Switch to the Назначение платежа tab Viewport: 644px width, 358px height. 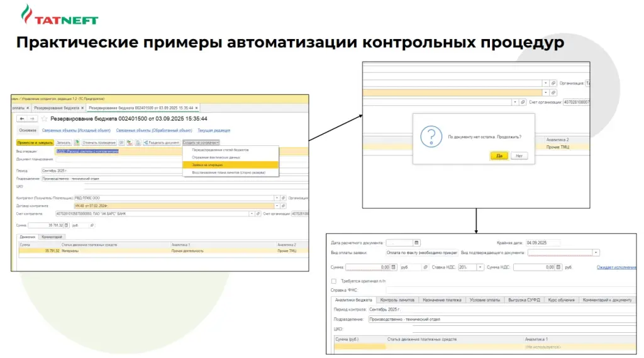click(x=442, y=300)
